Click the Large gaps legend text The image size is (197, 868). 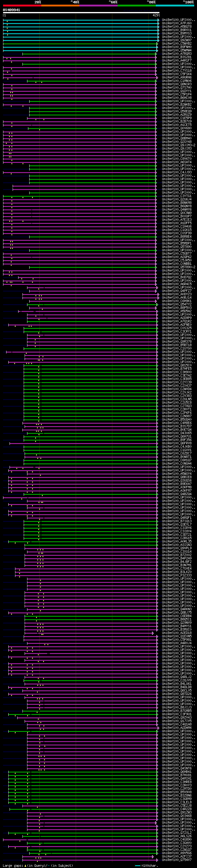pyautogui.click(x=38, y=866)
